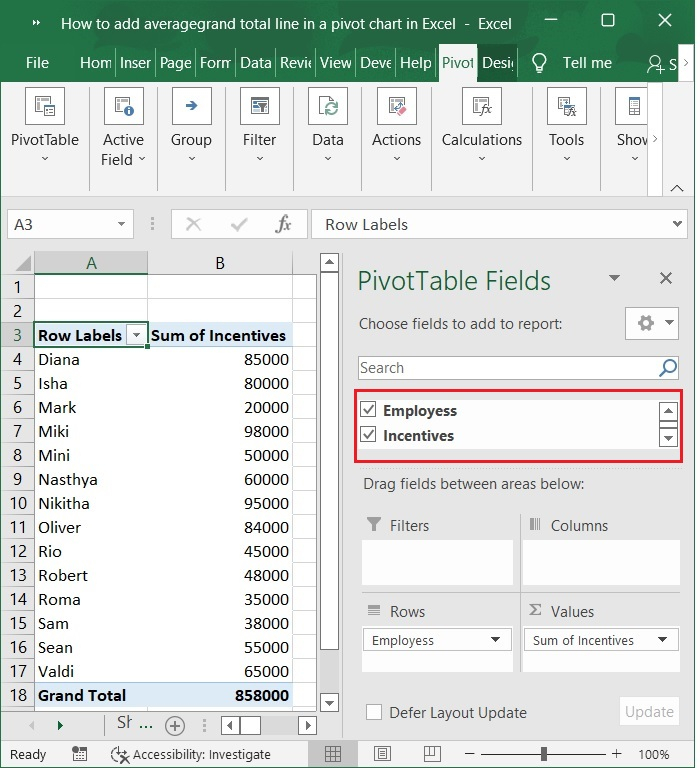The width and height of the screenshot is (700, 768).
Task: Switch to the Home ribbon tab
Action: (96, 63)
